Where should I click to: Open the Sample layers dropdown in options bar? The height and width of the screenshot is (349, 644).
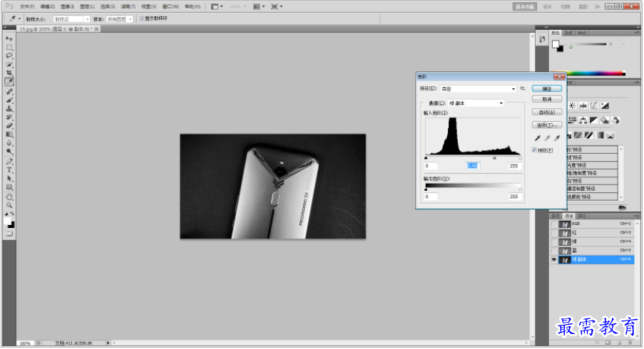[x=120, y=19]
